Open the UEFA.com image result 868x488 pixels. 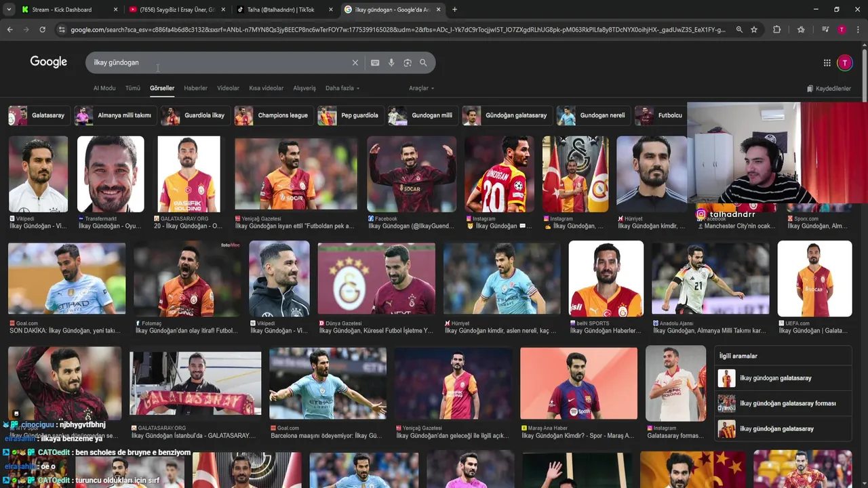814,279
